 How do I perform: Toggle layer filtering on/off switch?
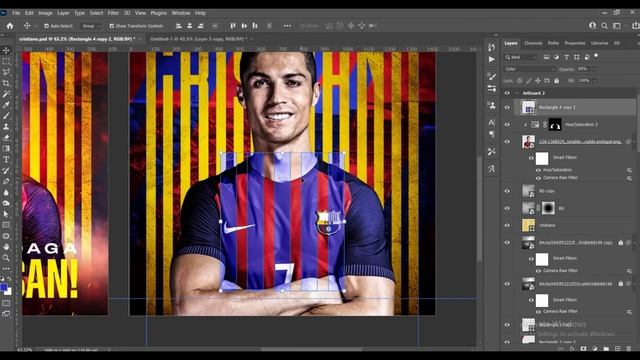[x=596, y=56]
